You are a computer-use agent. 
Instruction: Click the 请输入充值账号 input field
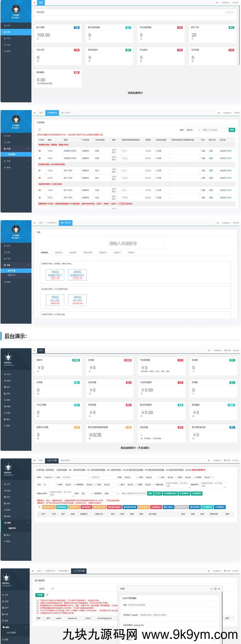click(x=135, y=243)
